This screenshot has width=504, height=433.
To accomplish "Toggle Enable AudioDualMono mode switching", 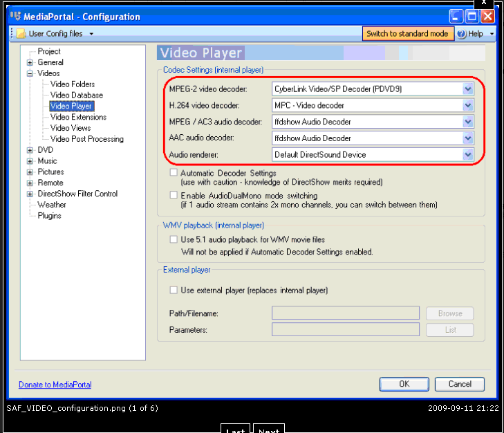I will point(174,196).
